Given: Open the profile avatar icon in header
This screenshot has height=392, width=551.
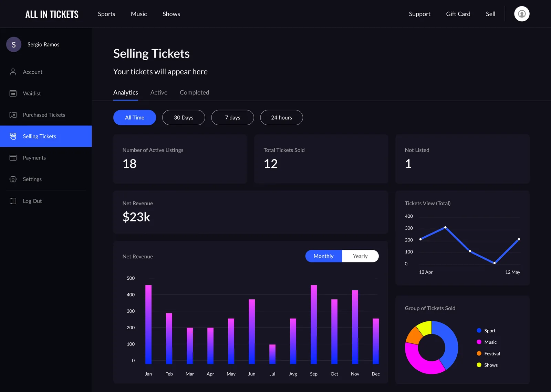Looking at the screenshot, I should tap(522, 14).
